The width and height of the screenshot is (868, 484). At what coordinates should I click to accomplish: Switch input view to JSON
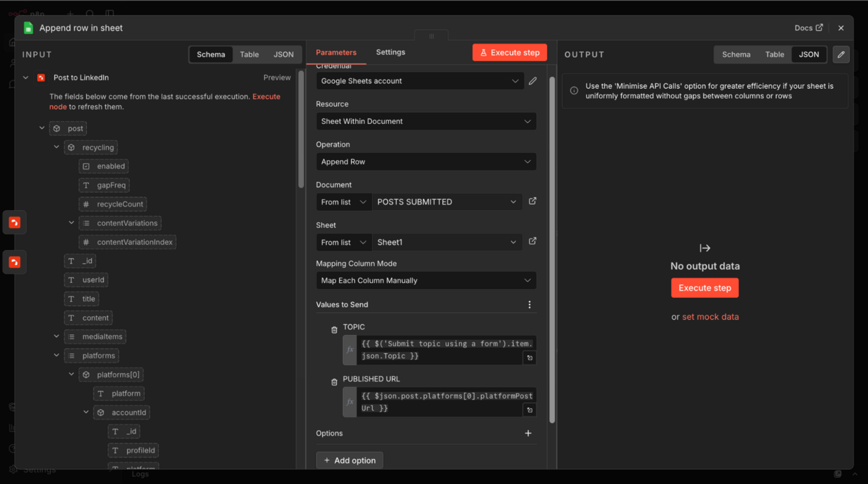283,55
